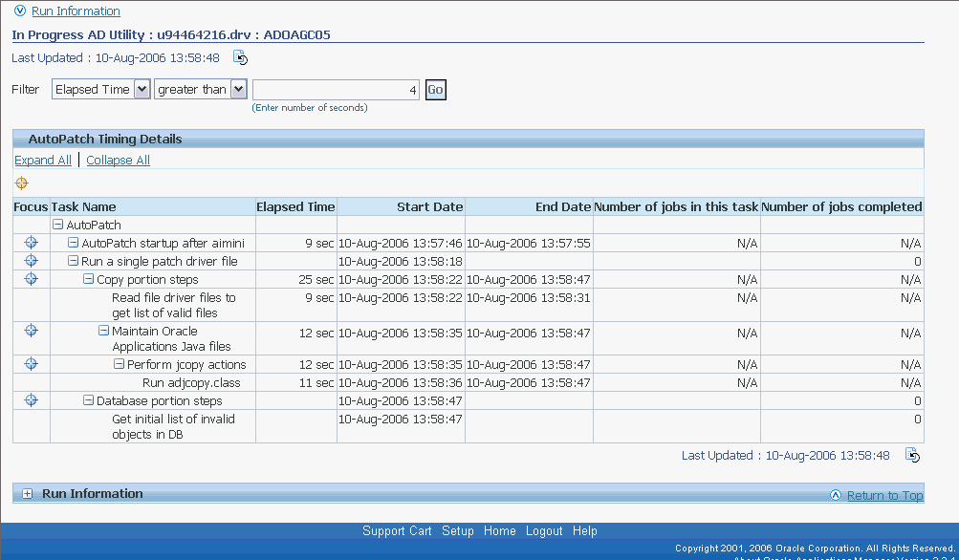Collapse AutoPatch startup after aimini node
Image resolution: width=959 pixels, height=560 pixels.
tap(73, 243)
